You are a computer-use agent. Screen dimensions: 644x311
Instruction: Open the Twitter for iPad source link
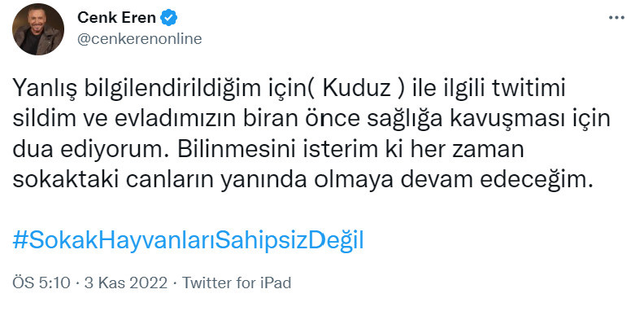pos(237,283)
